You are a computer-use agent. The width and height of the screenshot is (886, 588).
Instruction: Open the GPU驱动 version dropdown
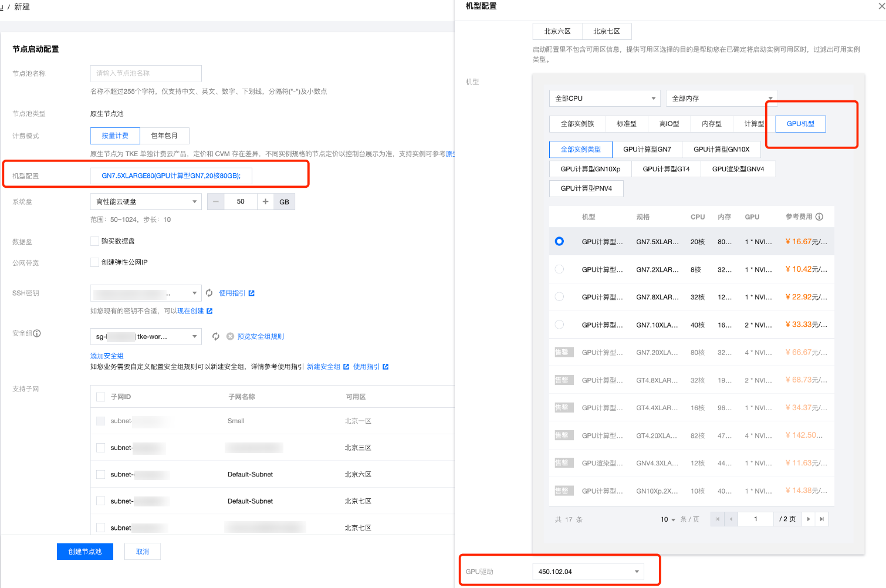(588, 572)
